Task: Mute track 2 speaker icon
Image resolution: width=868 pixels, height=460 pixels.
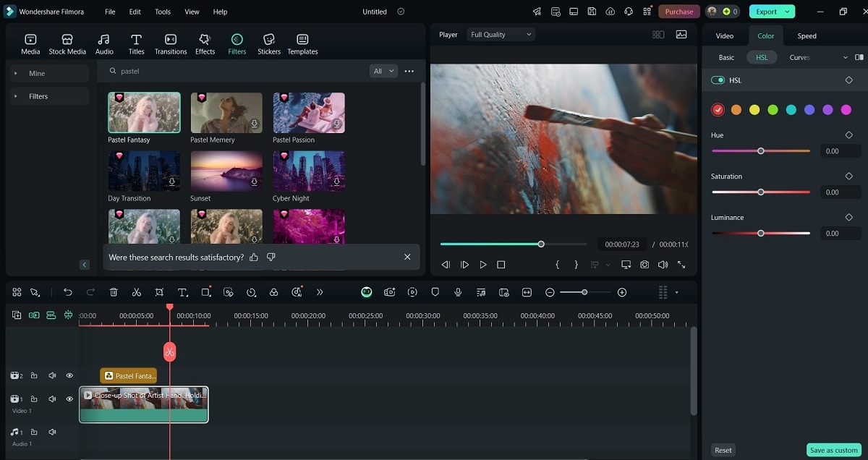Action: 52,375
